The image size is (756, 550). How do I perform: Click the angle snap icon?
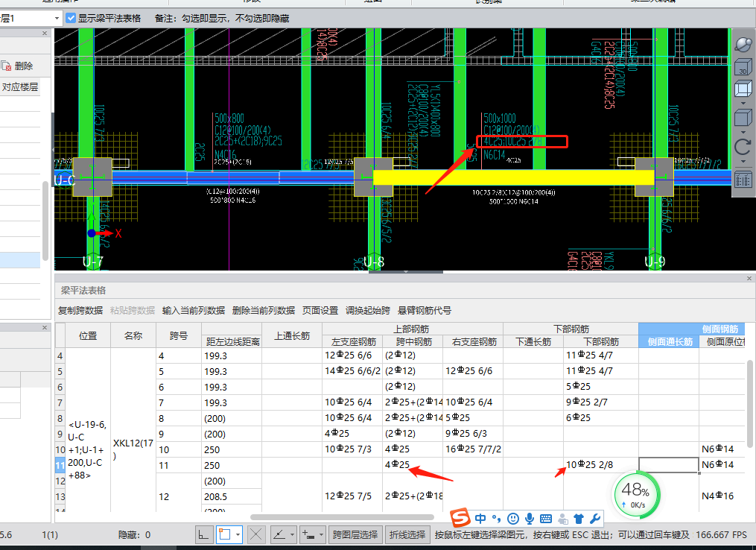[x=279, y=534]
